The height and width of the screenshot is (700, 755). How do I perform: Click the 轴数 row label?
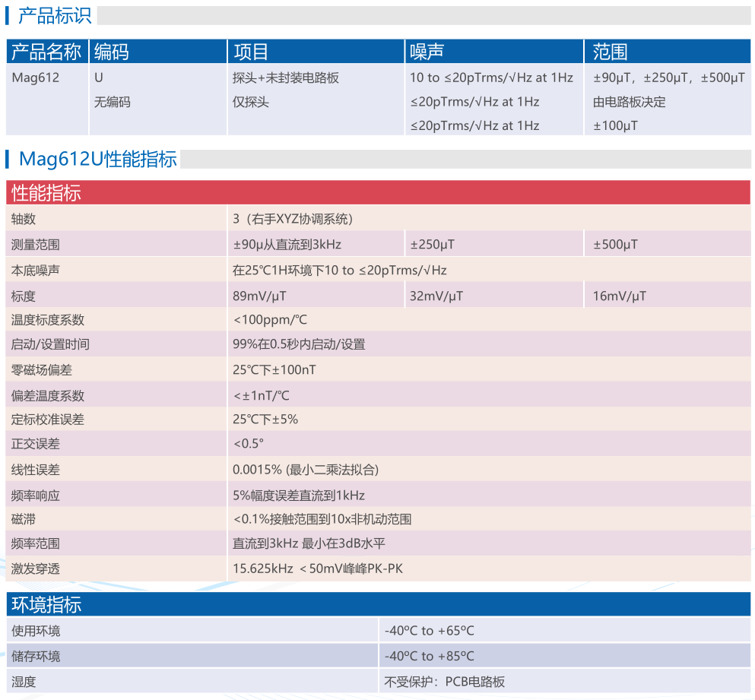(24, 219)
